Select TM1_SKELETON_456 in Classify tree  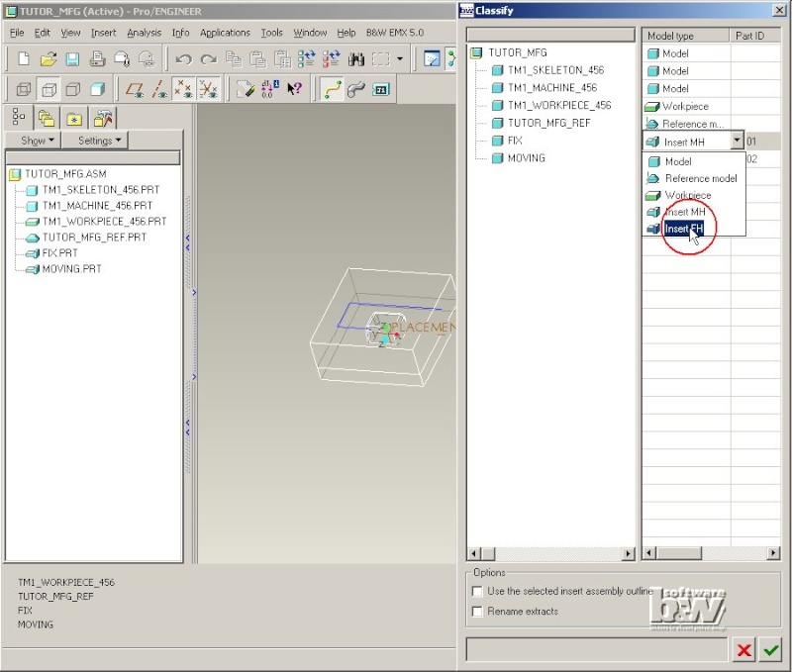556,70
